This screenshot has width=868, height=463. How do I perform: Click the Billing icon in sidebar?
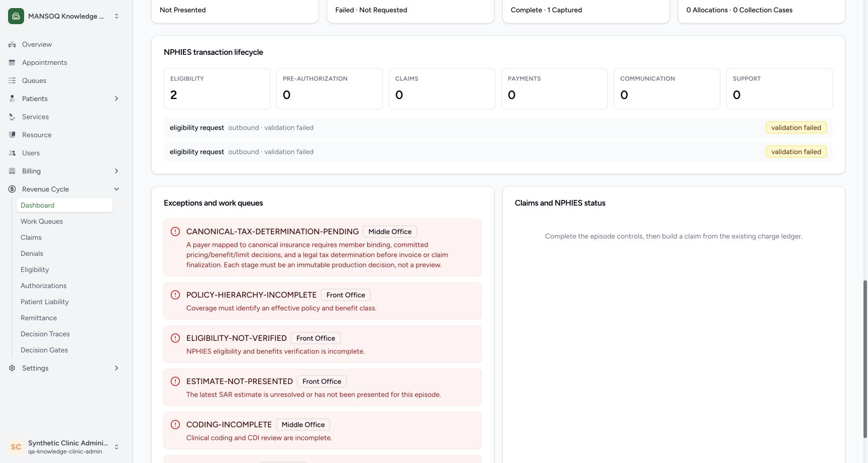(12, 171)
